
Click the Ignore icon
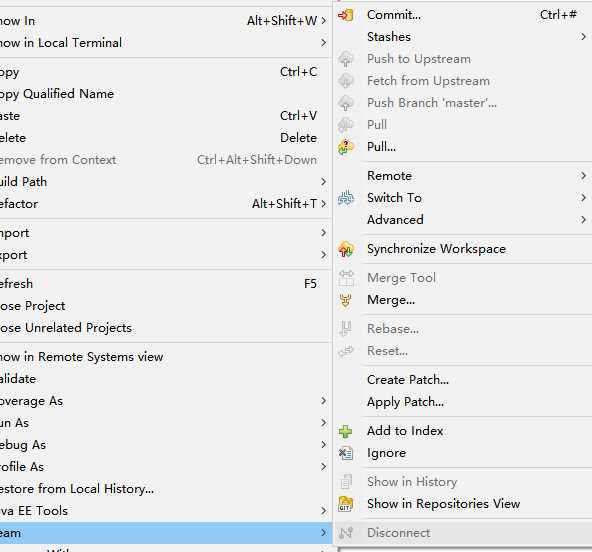tap(345, 453)
